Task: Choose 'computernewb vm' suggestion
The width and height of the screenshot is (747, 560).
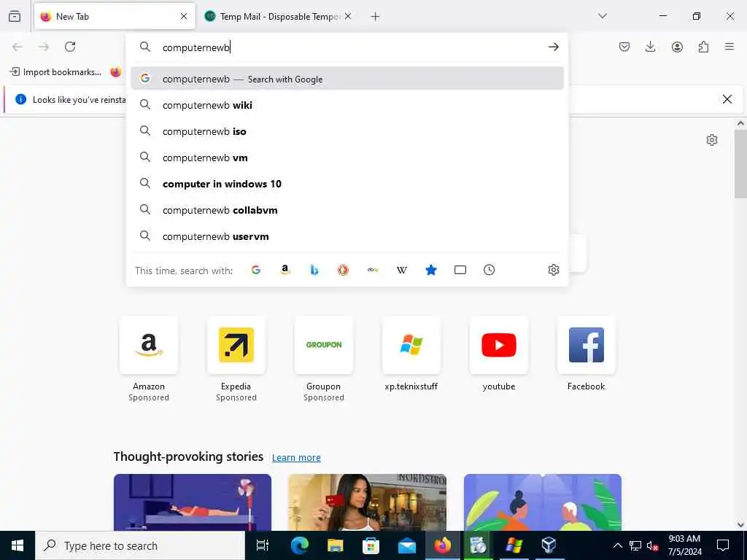Action: tap(347, 157)
